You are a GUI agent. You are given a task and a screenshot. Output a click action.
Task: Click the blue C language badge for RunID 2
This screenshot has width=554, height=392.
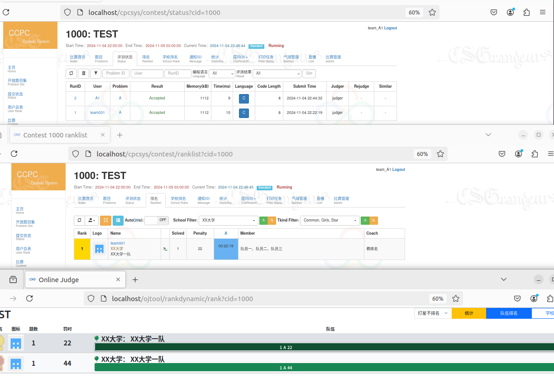click(x=244, y=98)
